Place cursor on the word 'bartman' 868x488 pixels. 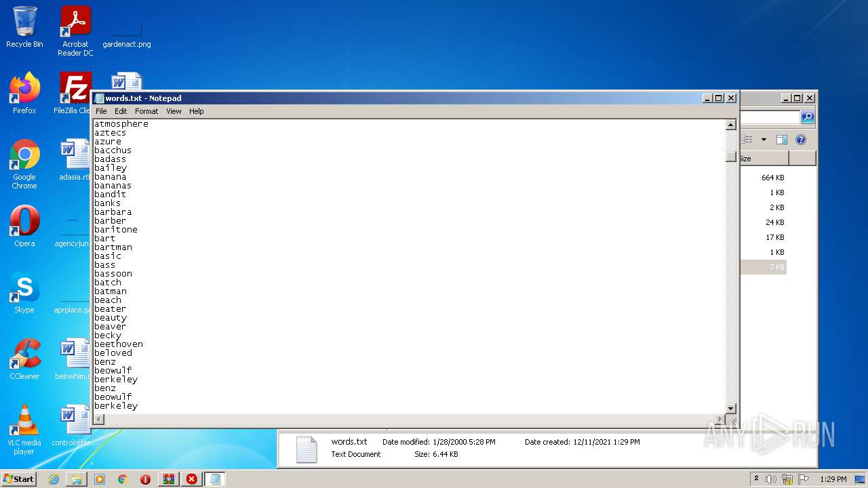pyautogui.click(x=113, y=247)
